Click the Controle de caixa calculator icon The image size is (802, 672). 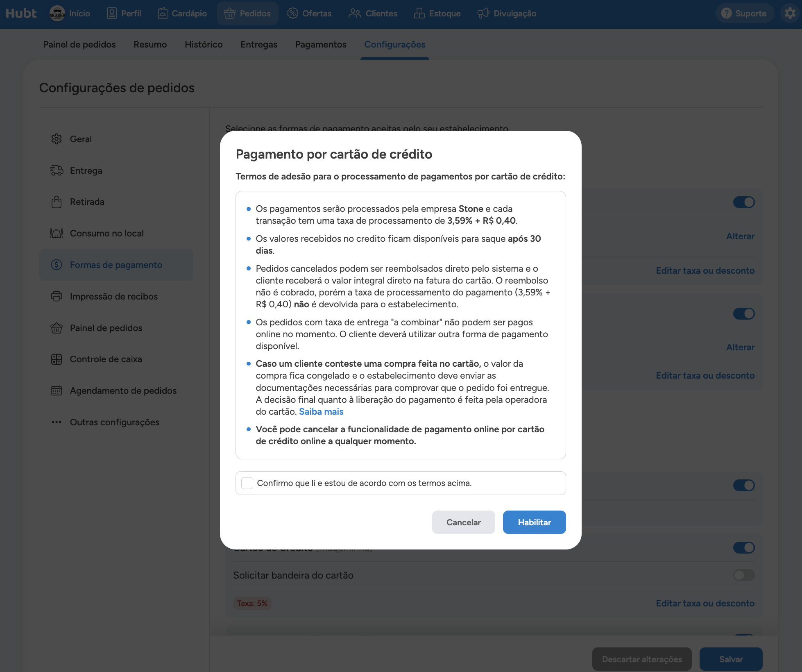(x=57, y=359)
